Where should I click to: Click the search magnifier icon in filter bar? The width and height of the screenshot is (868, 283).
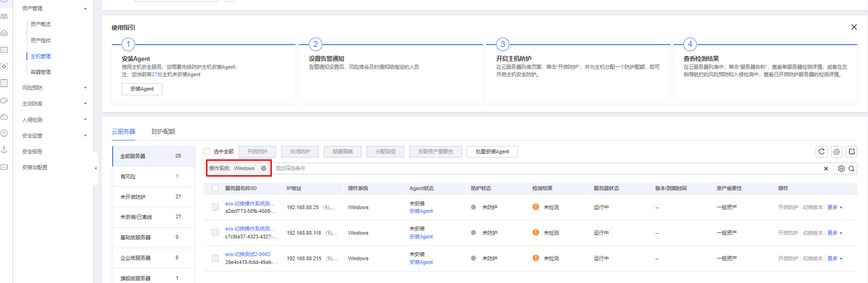(851, 169)
